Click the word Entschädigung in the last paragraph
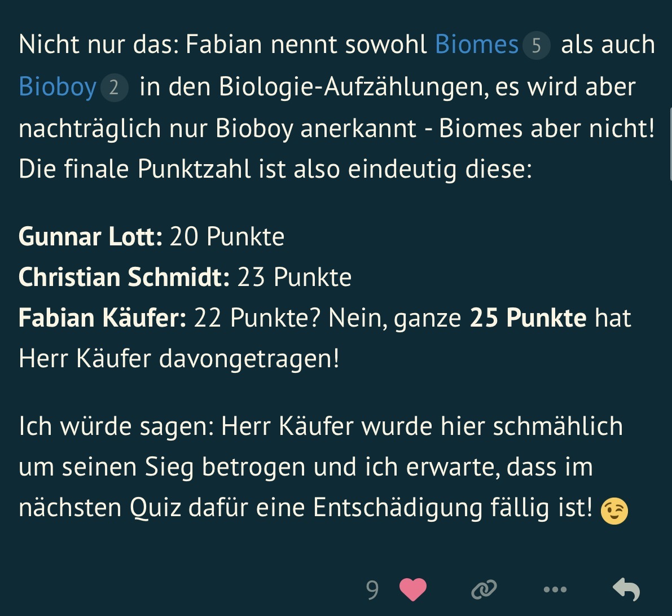Viewport: 672px width, 616px height. pyautogui.click(x=397, y=508)
